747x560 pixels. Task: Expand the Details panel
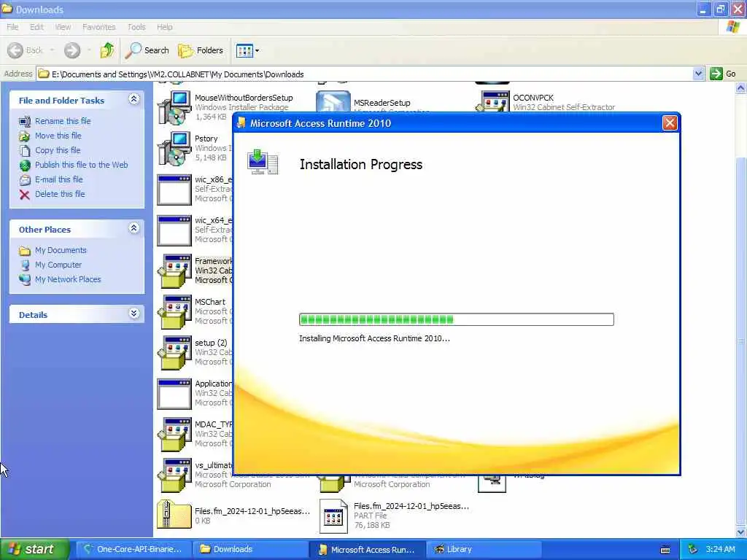click(134, 314)
